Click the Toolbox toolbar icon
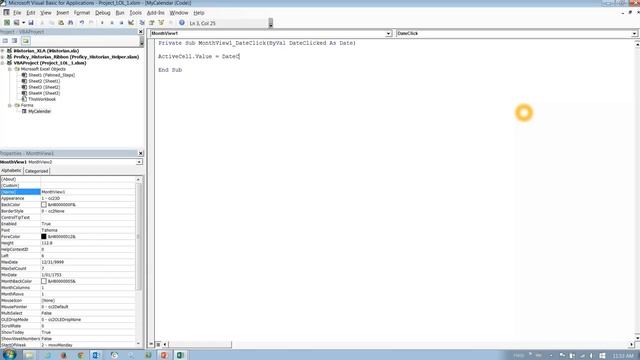The width and height of the screenshot is (640, 360). click(171, 23)
